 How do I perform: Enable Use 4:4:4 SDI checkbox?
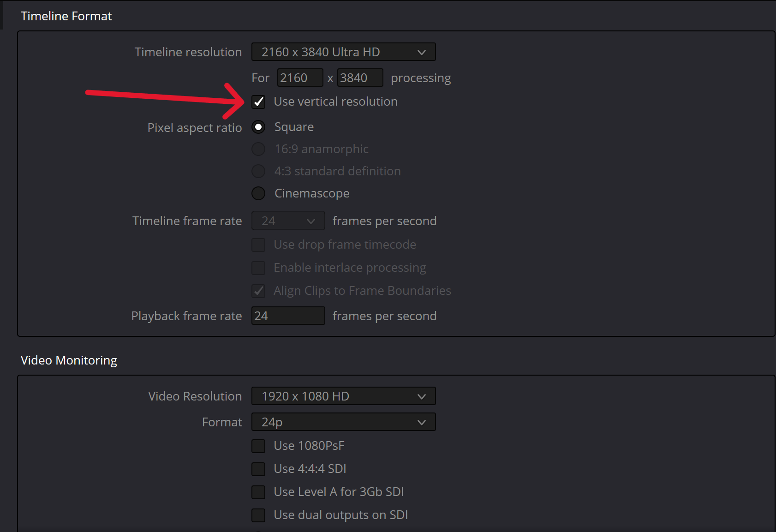tap(258, 469)
